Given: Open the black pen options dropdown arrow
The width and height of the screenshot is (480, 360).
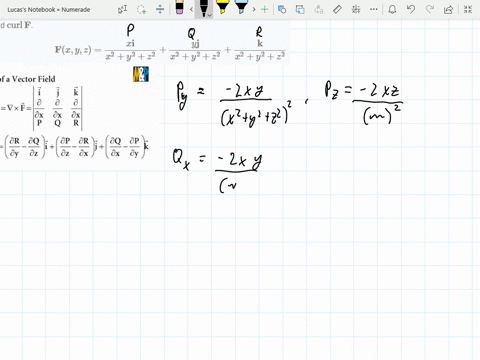Looking at the screenshot, I should (209, 15).
